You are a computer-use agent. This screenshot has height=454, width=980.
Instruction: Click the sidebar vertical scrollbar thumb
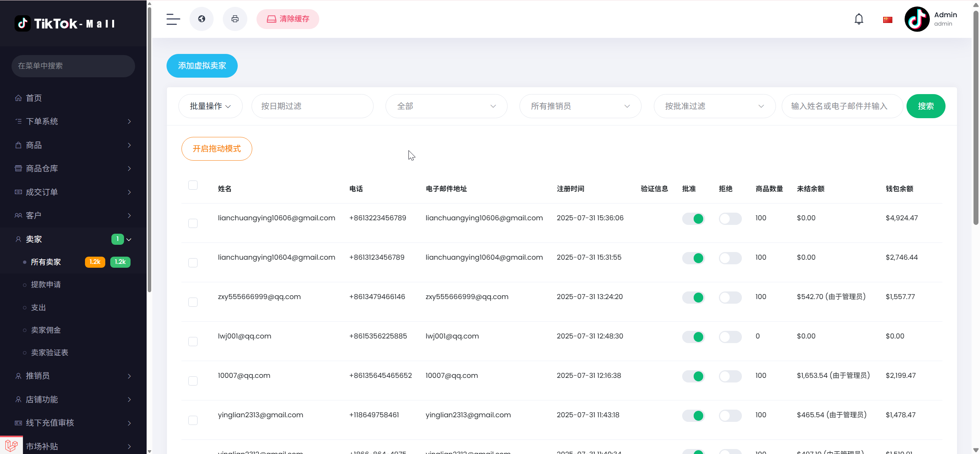pos(149,149)
